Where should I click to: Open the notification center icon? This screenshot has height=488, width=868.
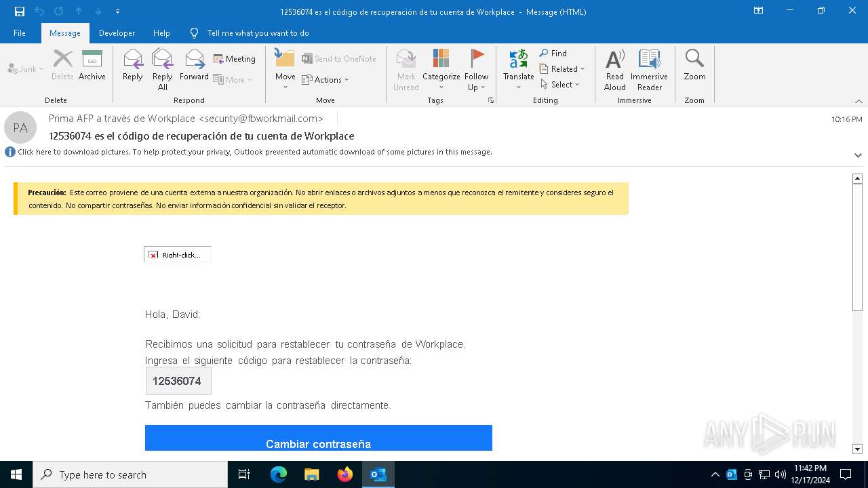pyautogui.click(x=846, y=474)
